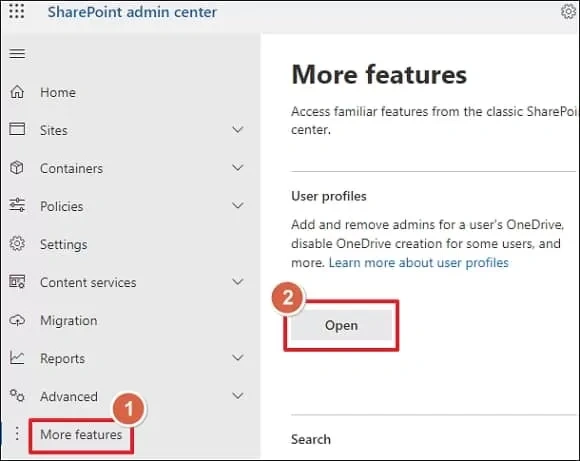Collapse the navigation with the hamburger icon
580x461 pixels.
17,54
